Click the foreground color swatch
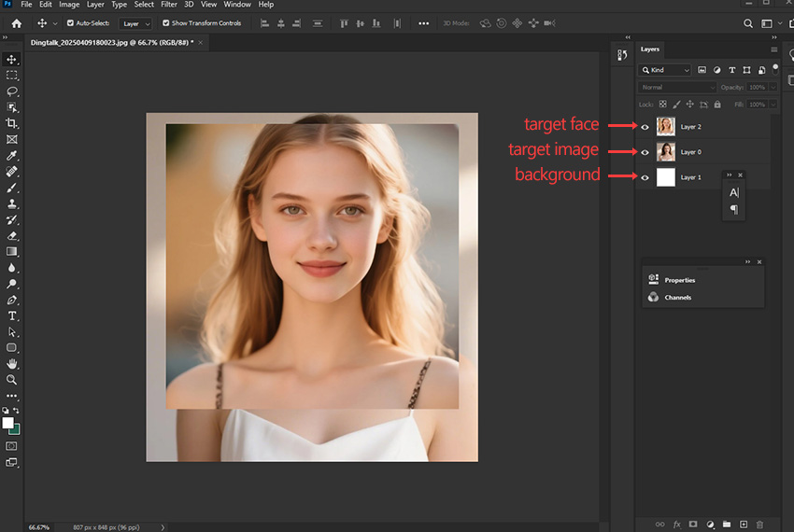 7,423
